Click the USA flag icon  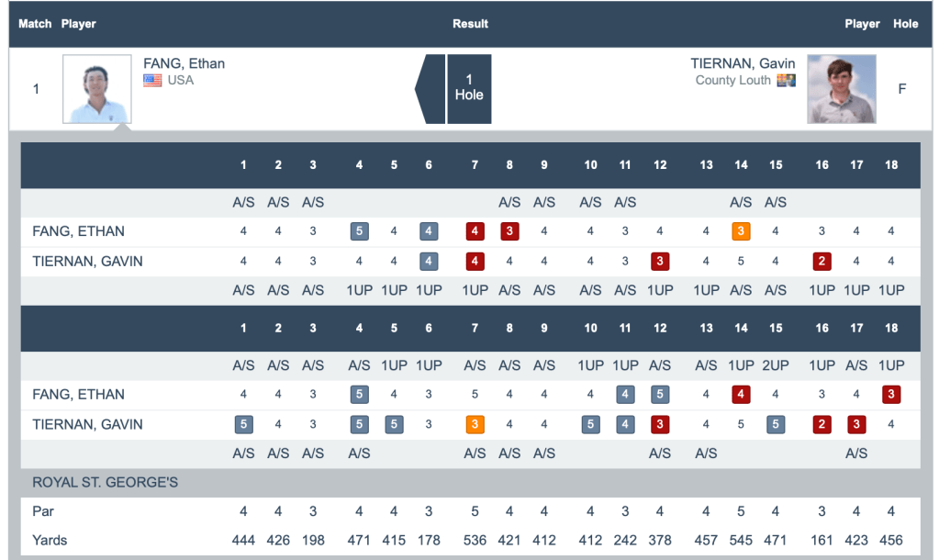pos(152,81)
